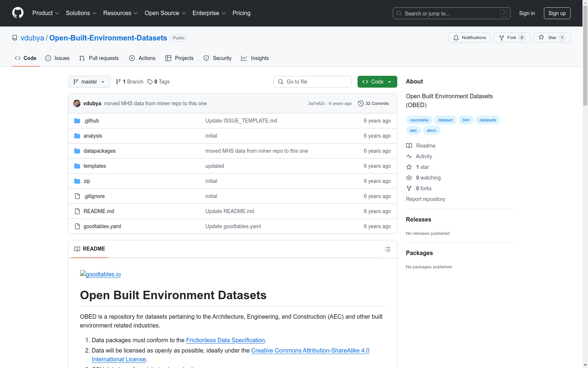Jump to the Readme link in About
The image size is (588, 368).
[421, 146]
